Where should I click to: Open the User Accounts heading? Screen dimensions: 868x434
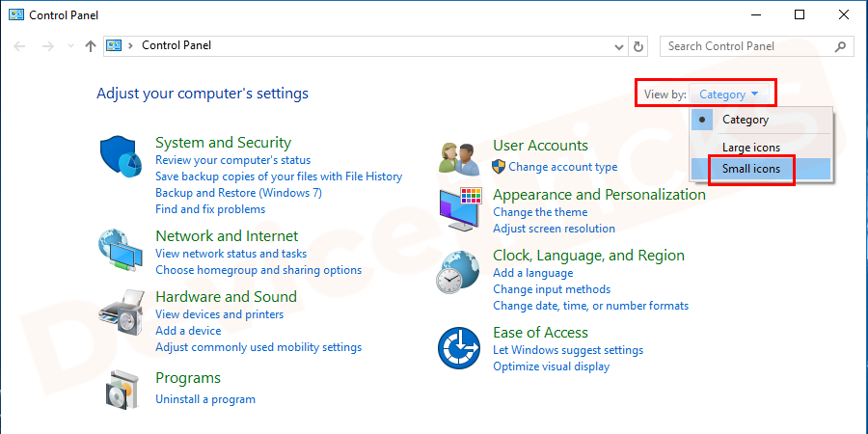click(540, 146)
